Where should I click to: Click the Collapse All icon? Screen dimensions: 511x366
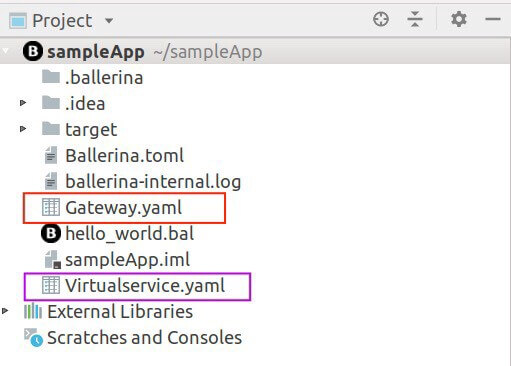pyautogui.click(x=415, y=19)
